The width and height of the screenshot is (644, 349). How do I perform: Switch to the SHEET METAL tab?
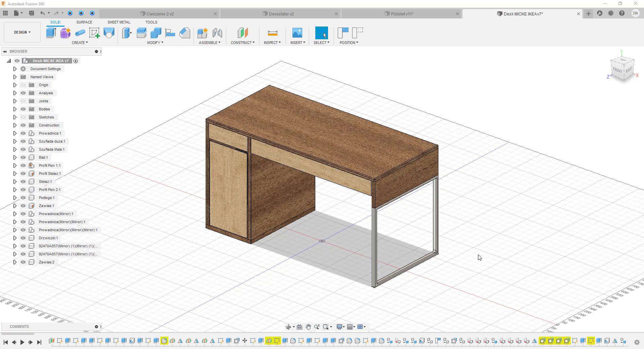point(119,22)
